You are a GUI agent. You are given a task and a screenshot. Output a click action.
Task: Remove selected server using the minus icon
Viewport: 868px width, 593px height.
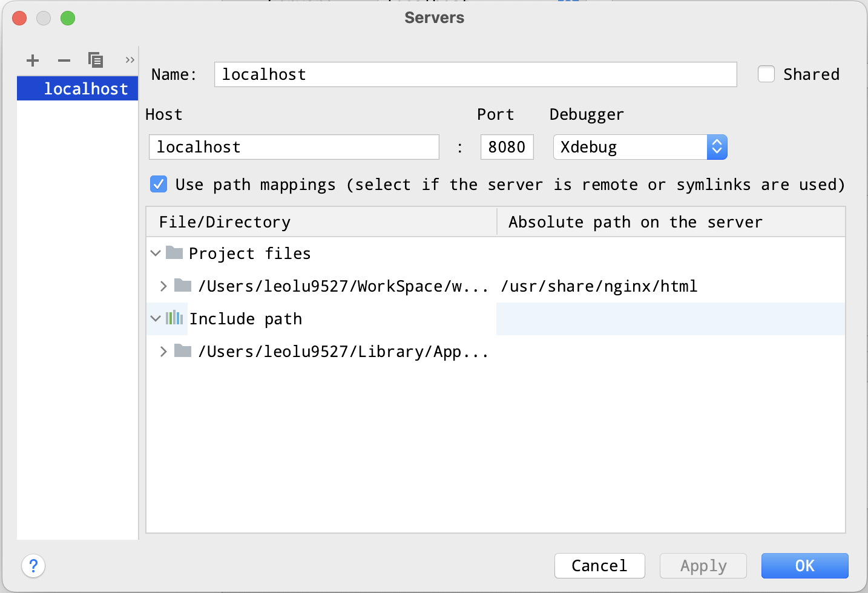point(64,61)
